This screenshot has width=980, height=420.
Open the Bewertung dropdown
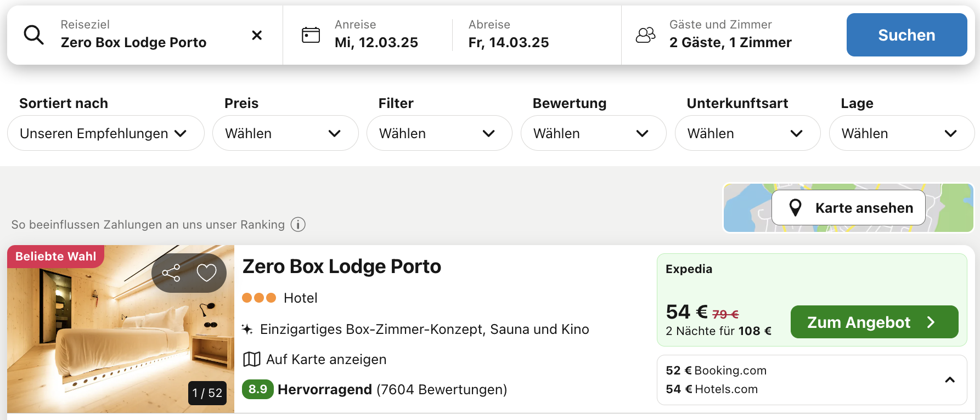(x=594, y=133)
